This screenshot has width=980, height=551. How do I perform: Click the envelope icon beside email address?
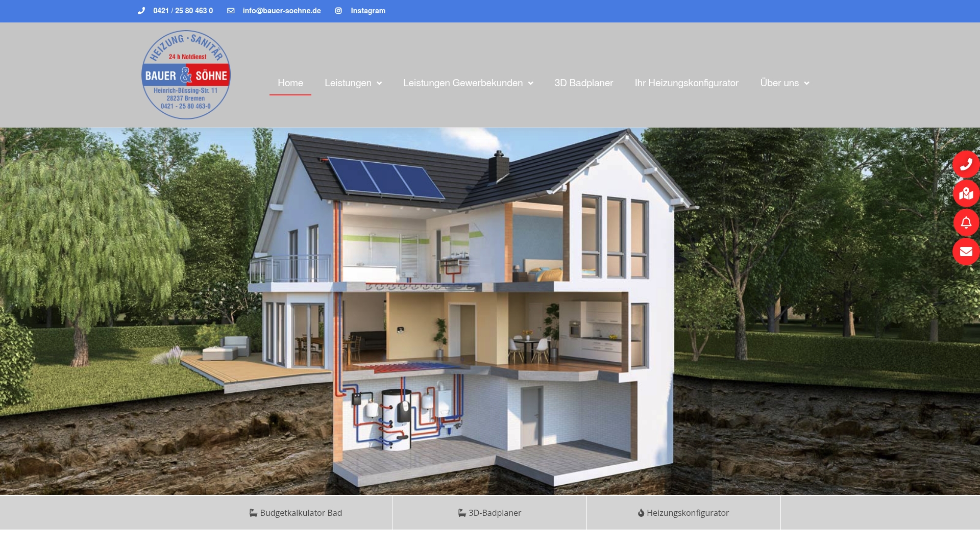[231, 11]
